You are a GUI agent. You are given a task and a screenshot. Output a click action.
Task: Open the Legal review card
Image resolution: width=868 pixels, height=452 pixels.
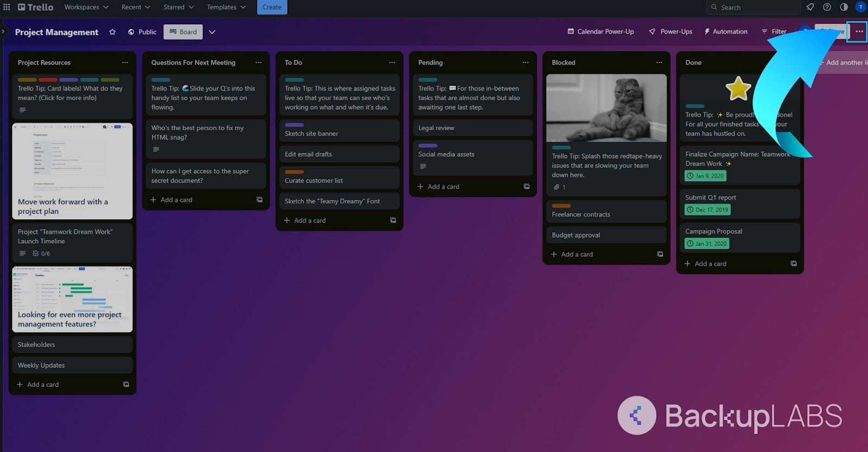tap(473, 128)
